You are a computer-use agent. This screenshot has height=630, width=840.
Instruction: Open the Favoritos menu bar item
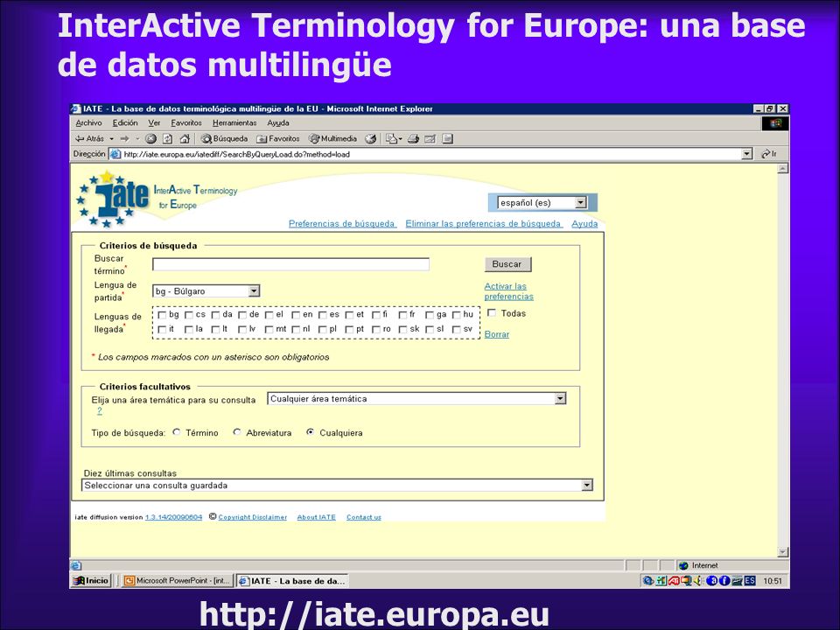click(186, 123)
